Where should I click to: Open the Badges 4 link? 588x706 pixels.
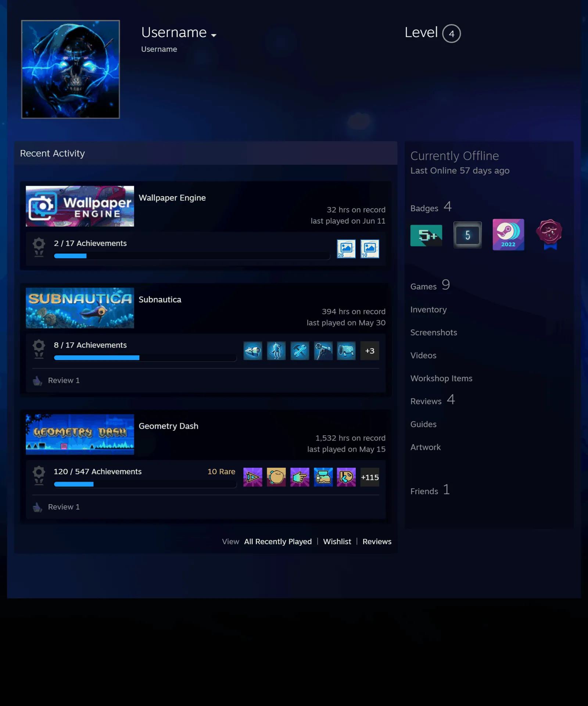coord(431,207)
